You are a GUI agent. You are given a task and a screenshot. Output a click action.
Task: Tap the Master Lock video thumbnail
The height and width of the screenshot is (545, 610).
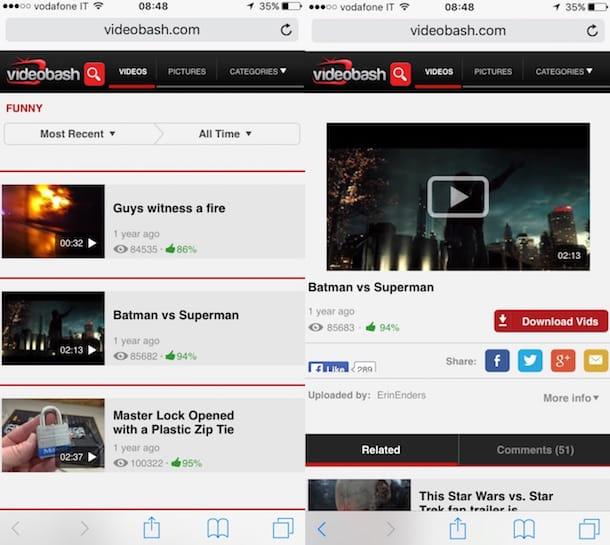tap(53, 435)
